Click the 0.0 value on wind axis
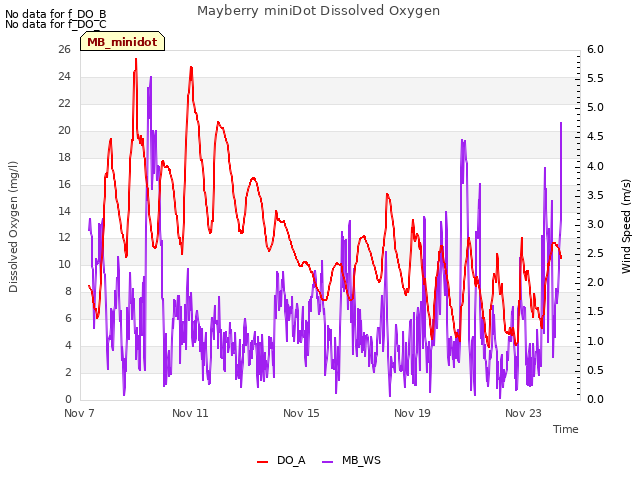 point(595,399)
